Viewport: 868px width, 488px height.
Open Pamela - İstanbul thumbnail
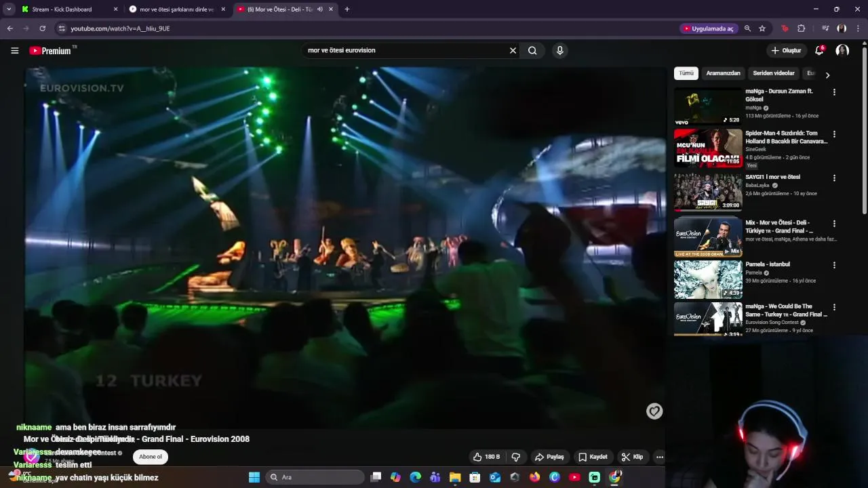click(x=708, y=279)
